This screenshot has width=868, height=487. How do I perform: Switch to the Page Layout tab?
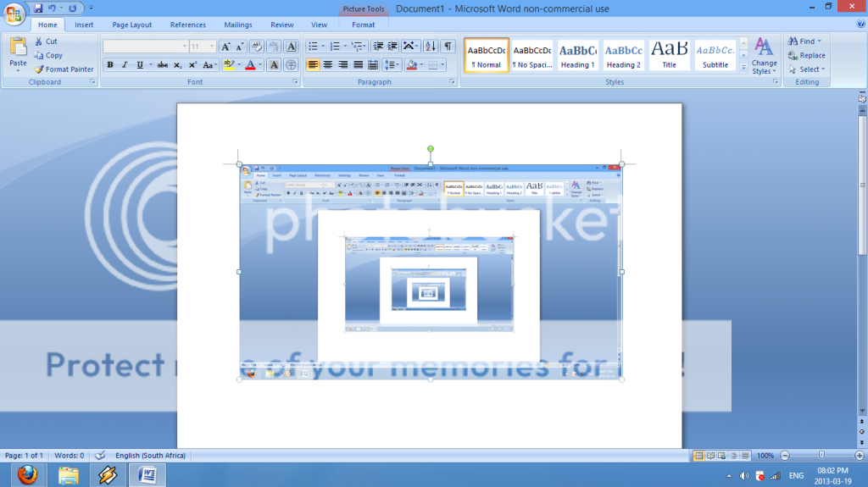[x=131, y=25]
